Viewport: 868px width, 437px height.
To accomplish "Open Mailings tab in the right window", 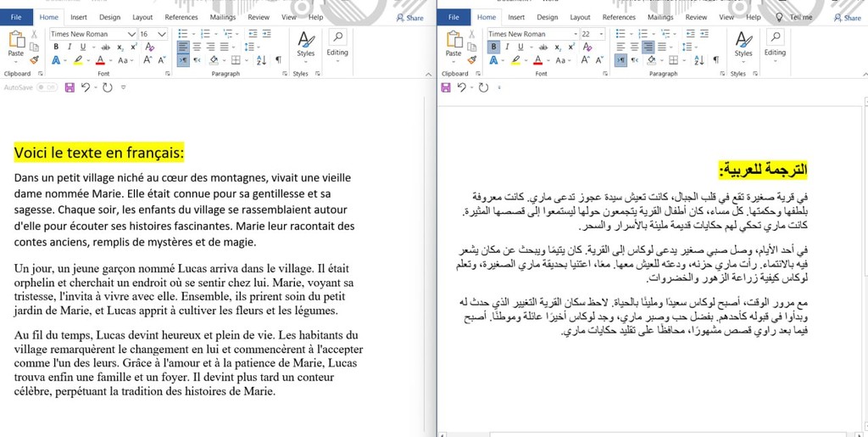I will [x=660, y=17].
